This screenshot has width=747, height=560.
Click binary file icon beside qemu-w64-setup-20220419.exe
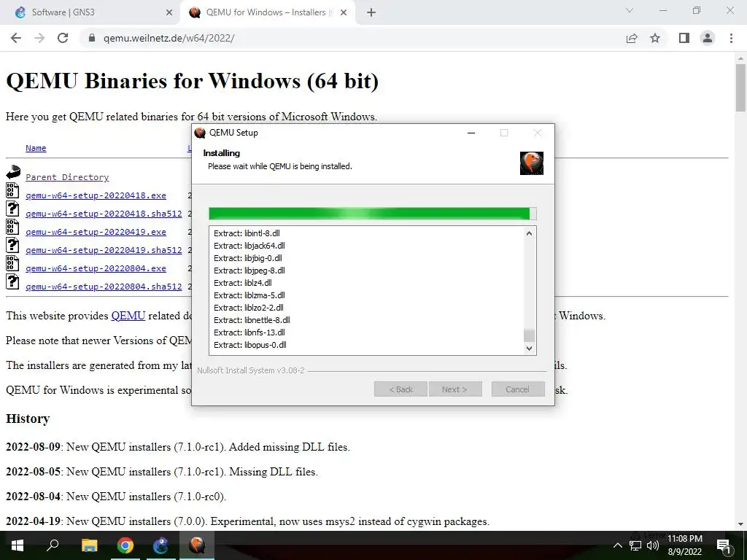click(12, 227)
